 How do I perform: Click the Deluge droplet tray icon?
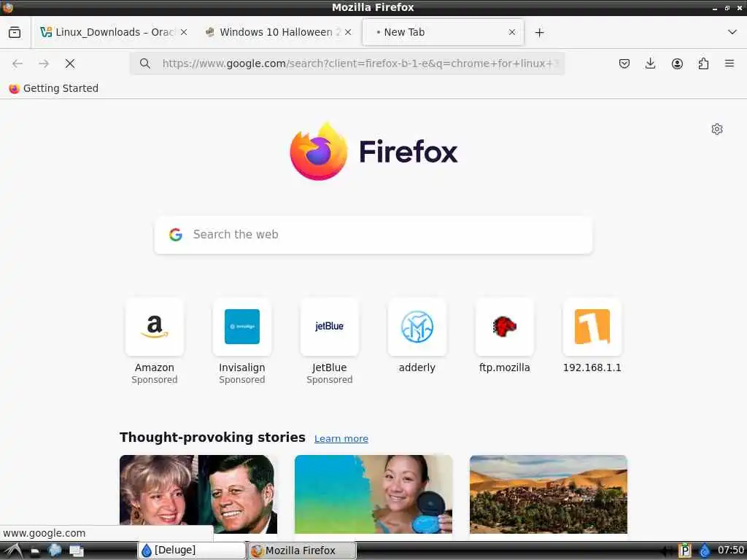tap(705, 551)
